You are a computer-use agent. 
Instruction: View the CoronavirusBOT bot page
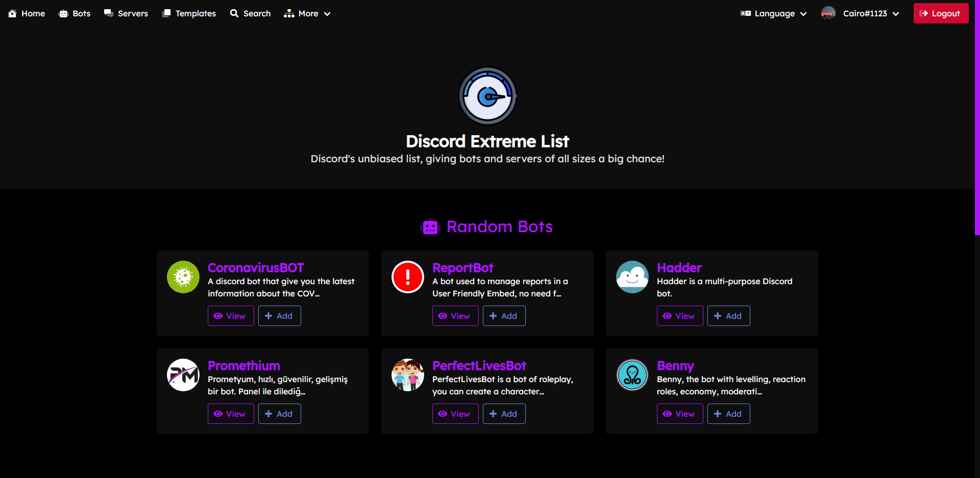(230, 316)
